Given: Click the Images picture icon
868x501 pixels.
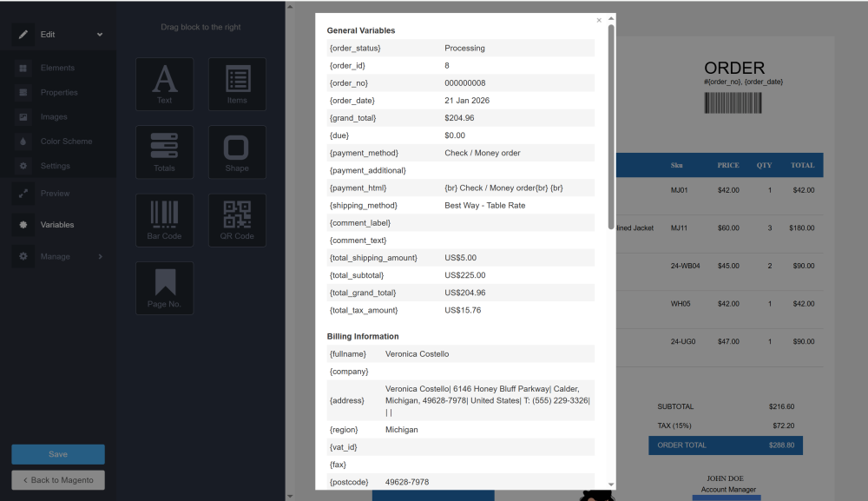Looking at the screenshot, I should tap(23, 117).
